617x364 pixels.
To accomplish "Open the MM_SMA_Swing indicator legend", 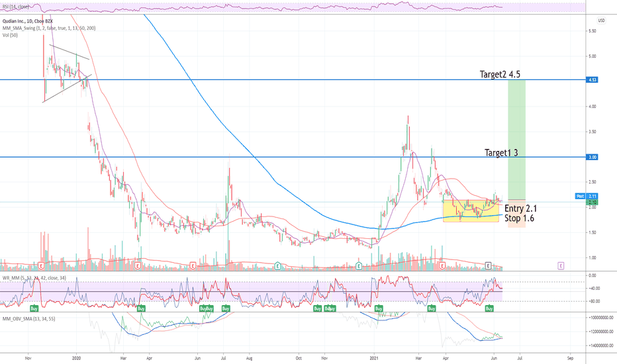I will (x=49, y=28).
